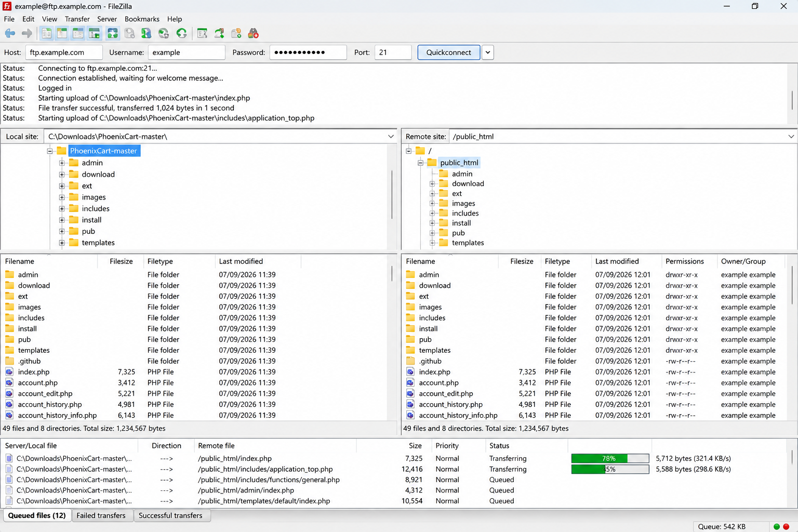Collapse the remote public_html tree node

[x=420, y=163]
